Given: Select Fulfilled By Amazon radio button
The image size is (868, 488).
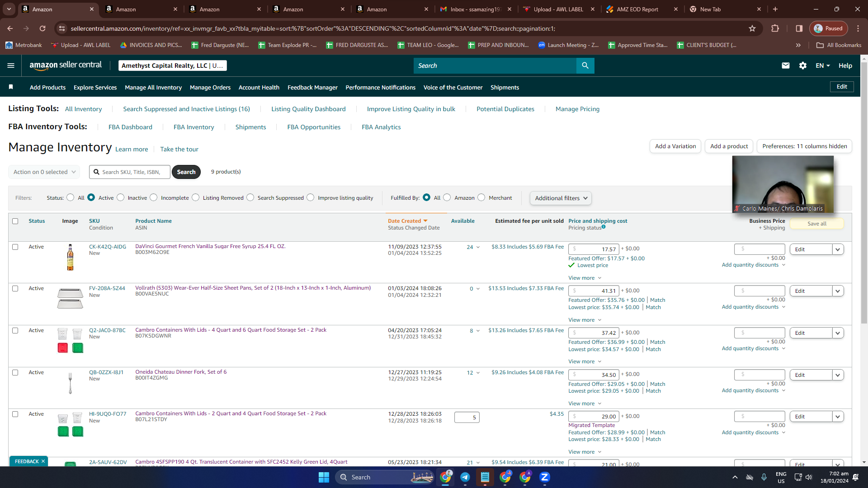Looking at the screenshot, I should [x=447, y=197].
